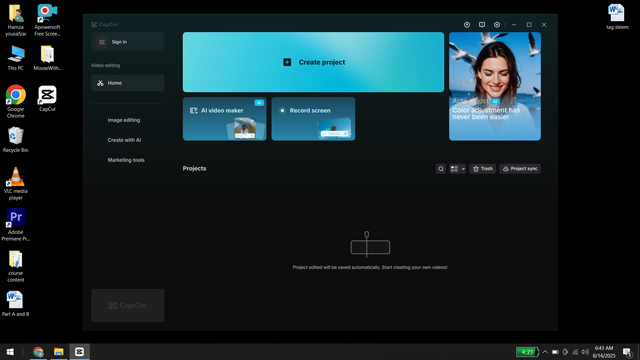Open the projects Trash
This screenshot has width=640, height=360.
[482, 169]
